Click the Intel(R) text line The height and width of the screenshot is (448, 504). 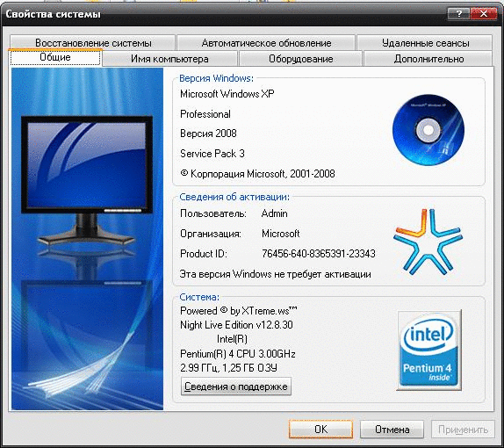[232, 339]
